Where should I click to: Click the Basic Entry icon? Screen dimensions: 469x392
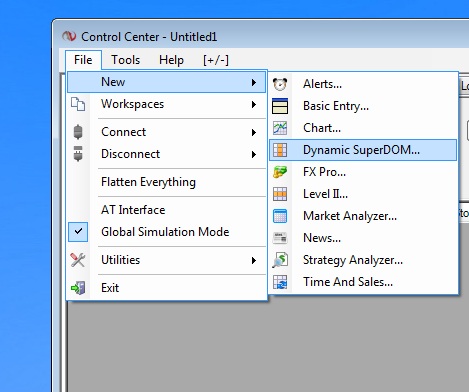(280, 106)
